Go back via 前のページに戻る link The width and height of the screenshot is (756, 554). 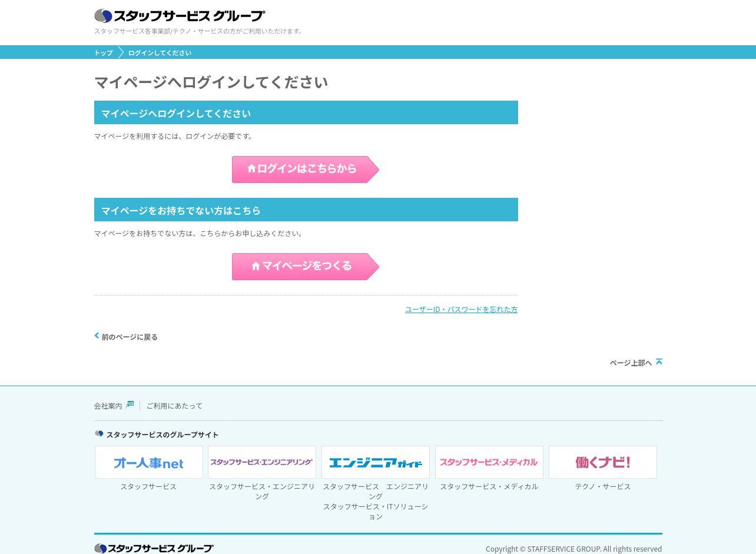tap(130, 337)
